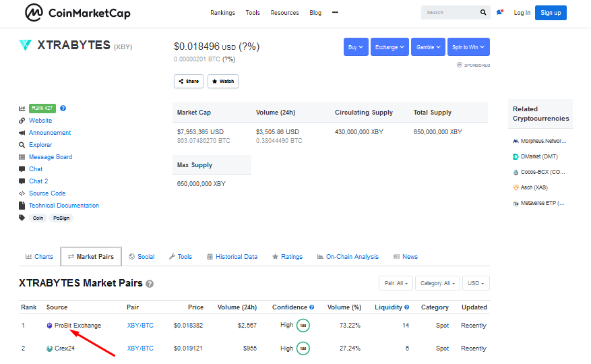Open the USD currency dropdown
Screen dimensions: 591x364
coord(476,283)
